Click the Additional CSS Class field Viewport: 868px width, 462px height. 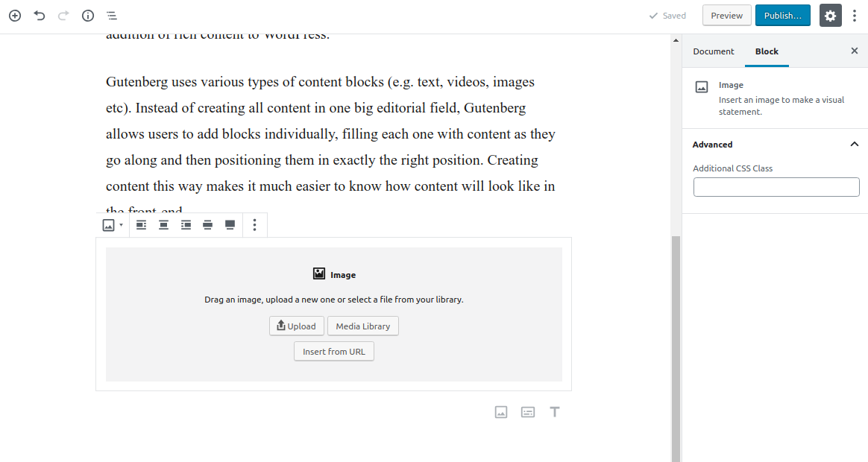776,186
